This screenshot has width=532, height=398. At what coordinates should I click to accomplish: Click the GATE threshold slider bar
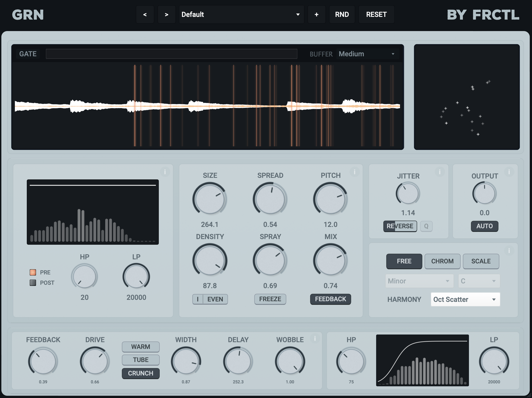171,54
